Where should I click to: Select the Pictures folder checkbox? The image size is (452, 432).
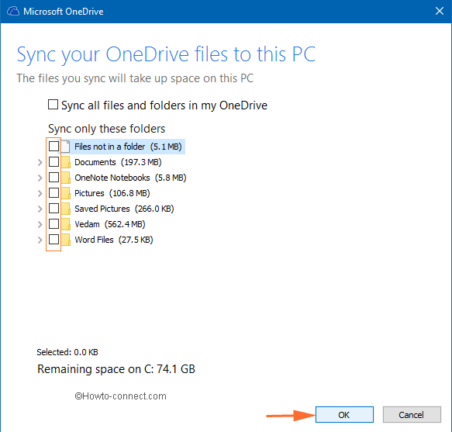tap(54, 193)
